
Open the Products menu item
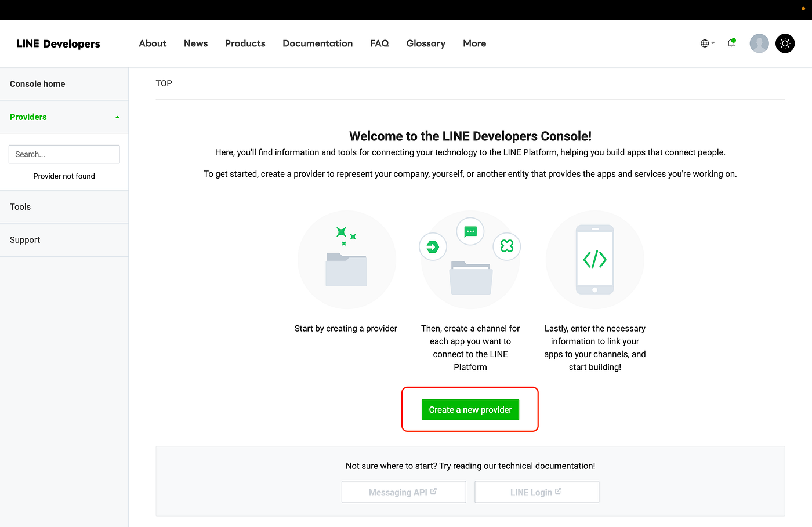coord(245,43)
